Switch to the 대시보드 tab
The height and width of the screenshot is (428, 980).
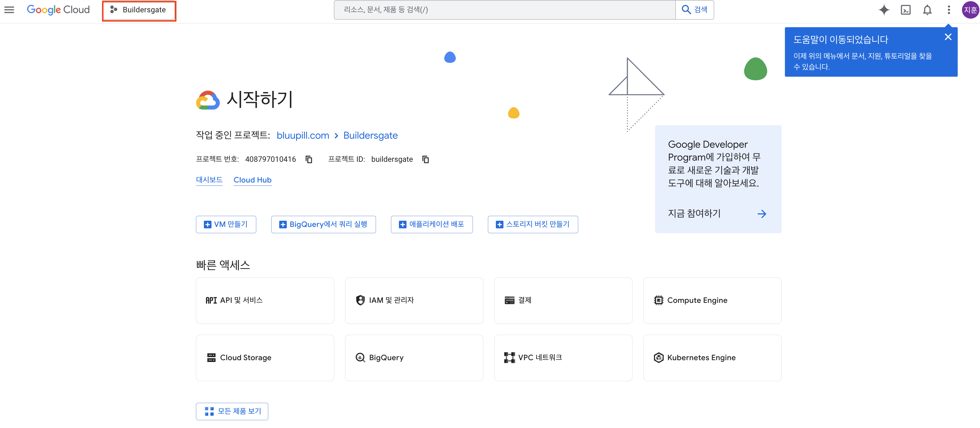click(209, 180)
